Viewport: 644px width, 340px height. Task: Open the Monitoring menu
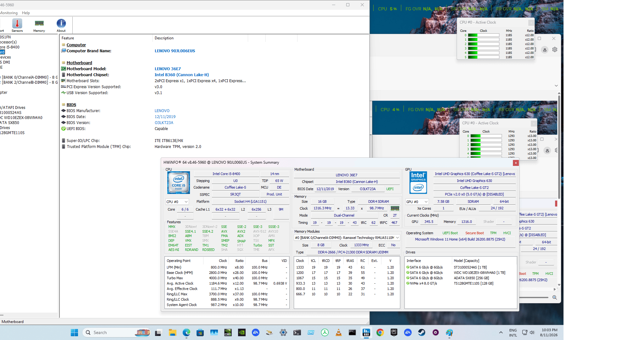9,13
